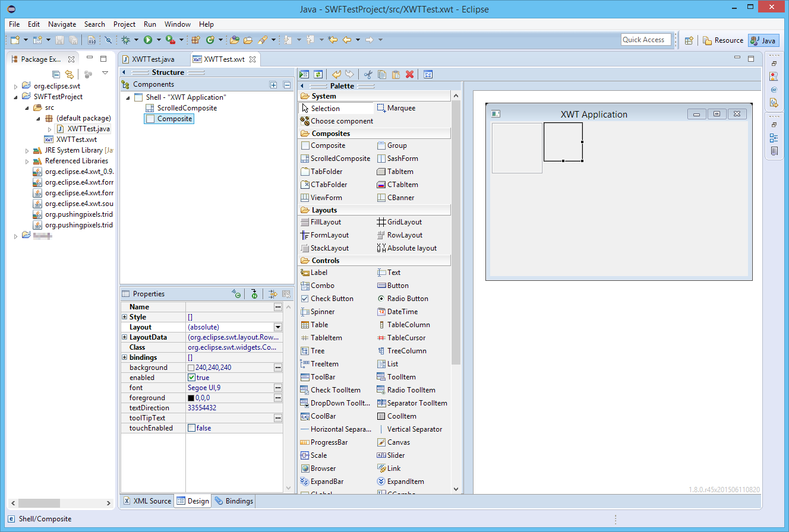This screenshot has width=789, height=532.
Task: Pick the Check Button control in Palette
Action: pyautogui.click(x=327, y=299)
